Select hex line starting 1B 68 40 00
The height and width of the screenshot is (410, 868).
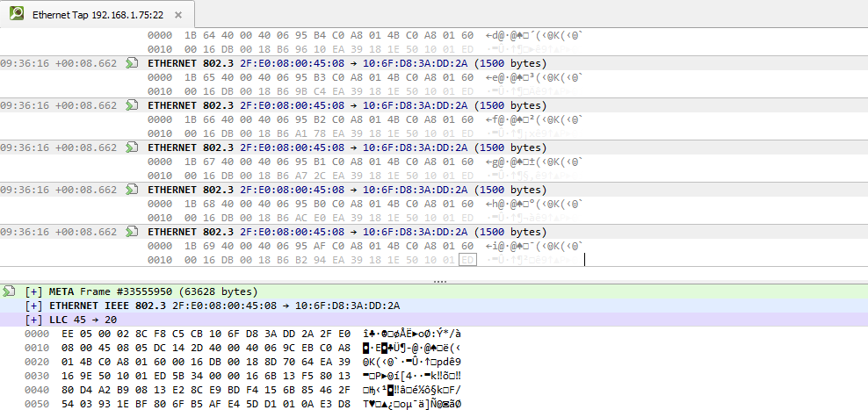[365, 204]
